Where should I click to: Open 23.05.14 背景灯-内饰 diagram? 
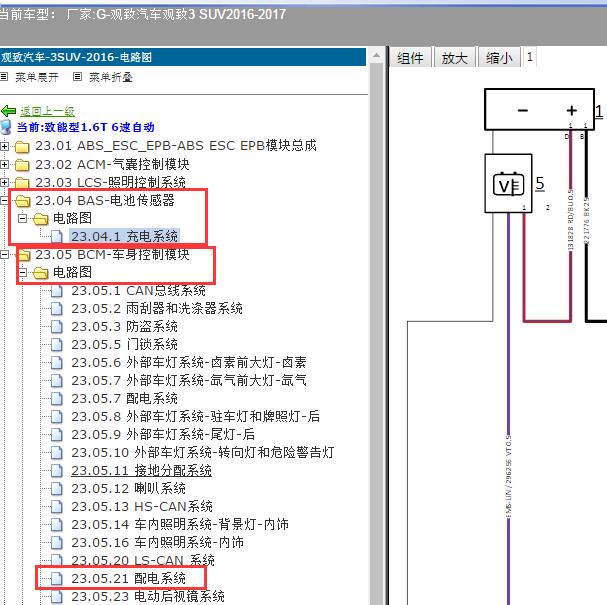point(180,524)
